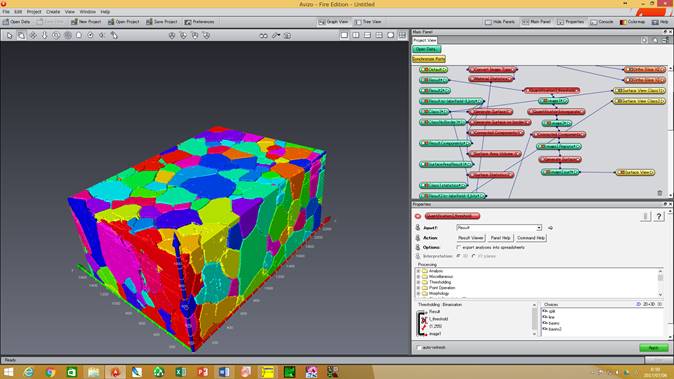The width and height of the screenshot is (674, 379).
Task: Click the Result Viewer button
Action: tap(470, 238)
